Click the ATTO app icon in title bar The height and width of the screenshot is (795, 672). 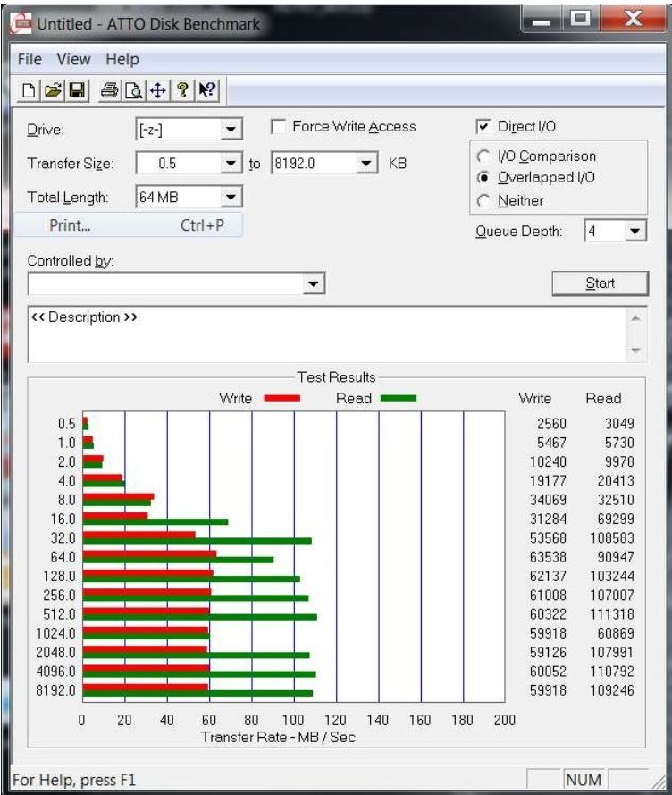[x=21, y=24]
